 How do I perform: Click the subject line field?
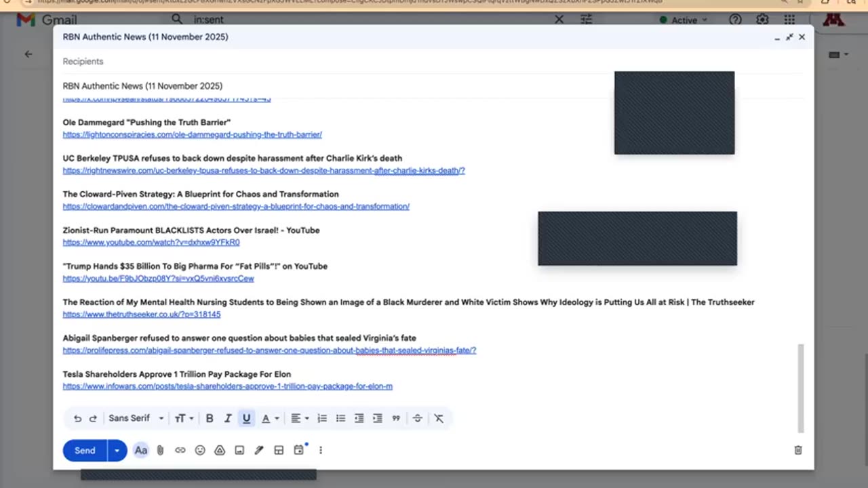point(434,86)
